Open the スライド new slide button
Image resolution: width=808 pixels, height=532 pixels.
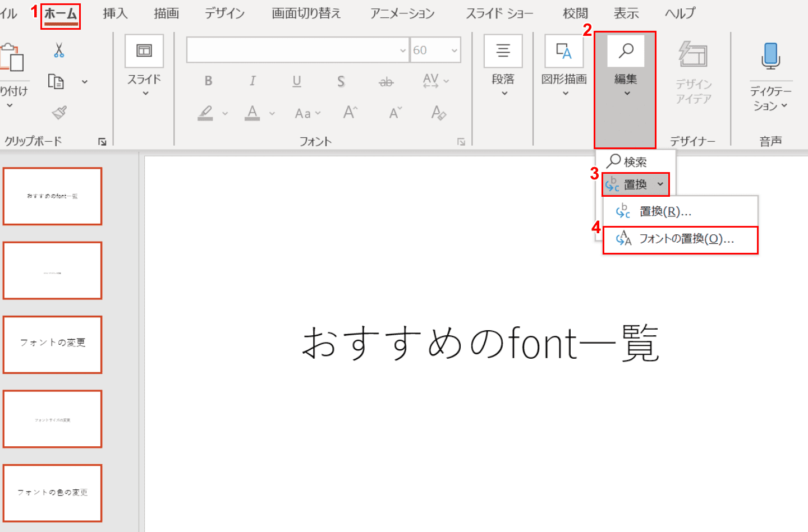coord(144,51)
